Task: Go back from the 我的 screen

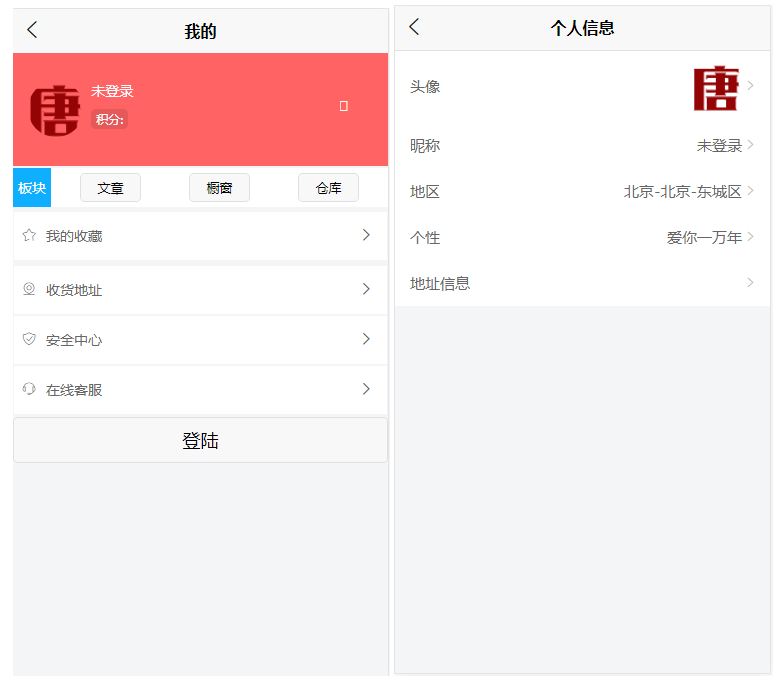Action: tap(32, 30)
